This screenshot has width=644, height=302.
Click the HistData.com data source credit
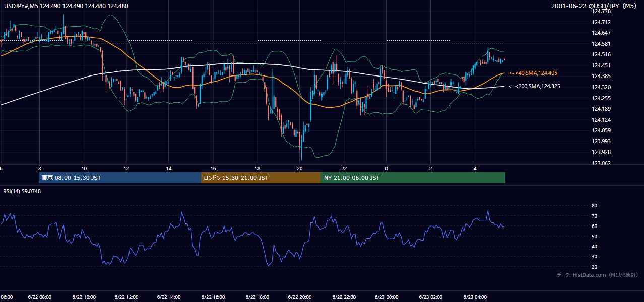click(597, 275)
